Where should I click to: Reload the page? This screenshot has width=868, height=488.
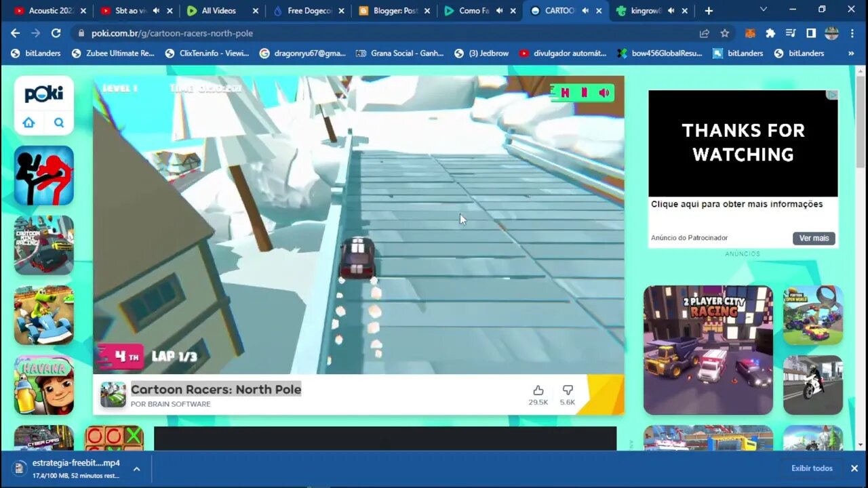coord(56,33)
